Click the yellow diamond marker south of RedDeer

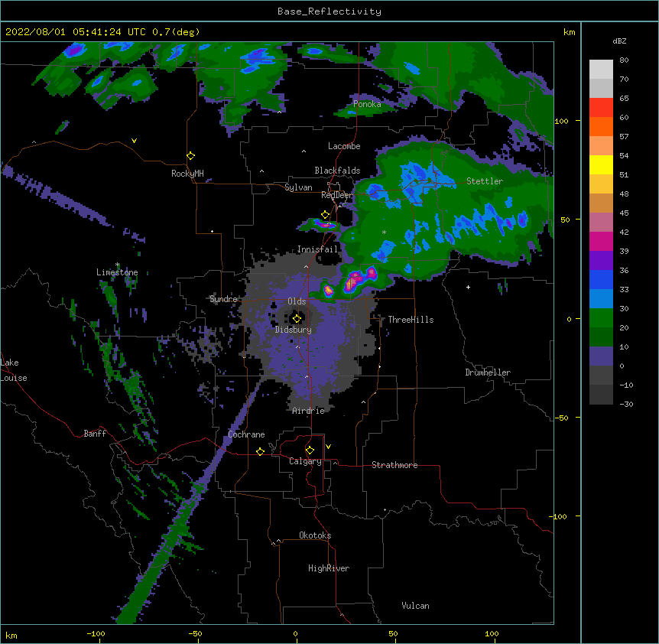325,215
